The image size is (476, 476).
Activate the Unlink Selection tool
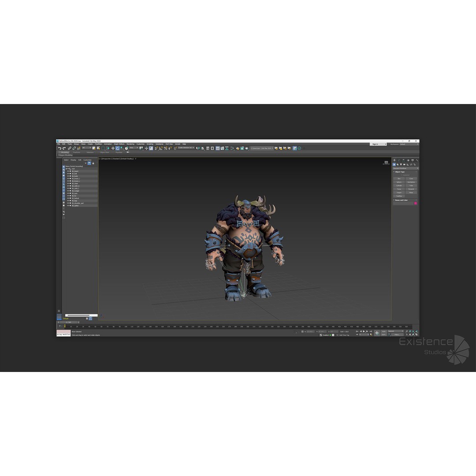click(74, 148)
